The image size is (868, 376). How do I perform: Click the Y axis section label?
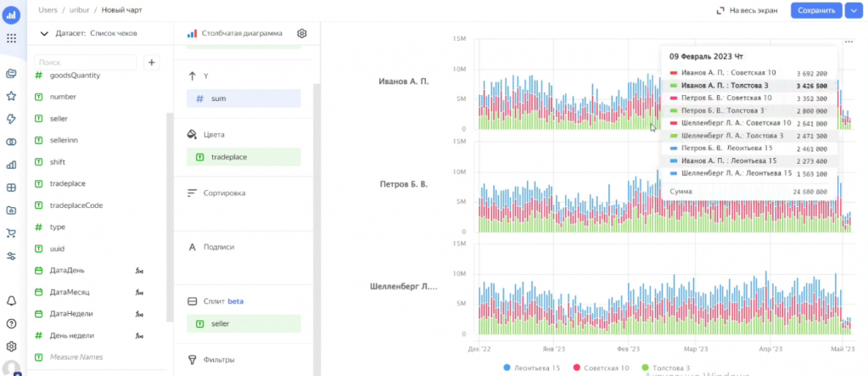[207, 76]
